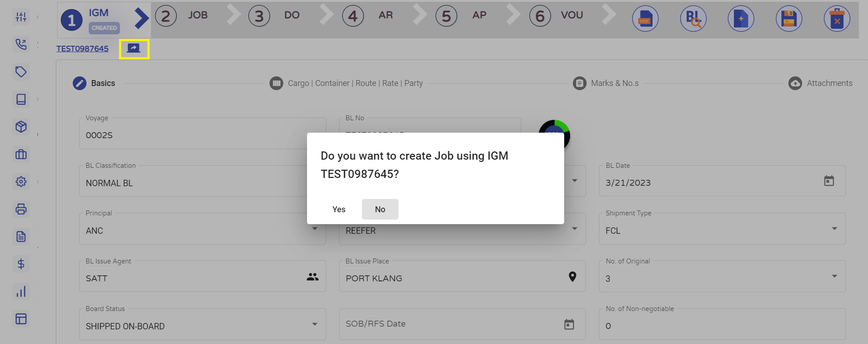
Task: Confirm job creation with Yes
Action: pos(339,209)
